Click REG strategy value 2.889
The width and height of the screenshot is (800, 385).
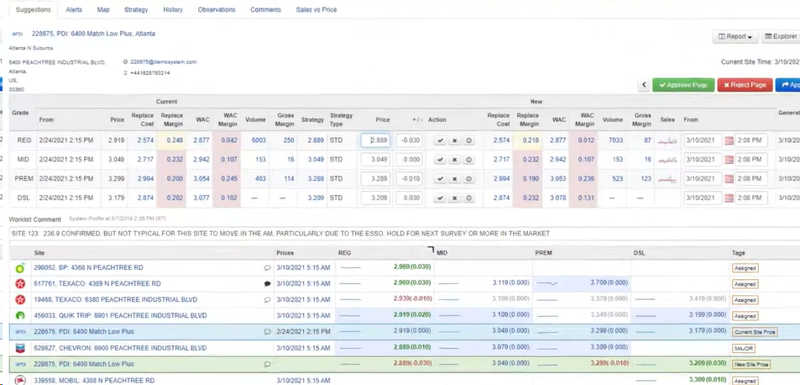315,140
